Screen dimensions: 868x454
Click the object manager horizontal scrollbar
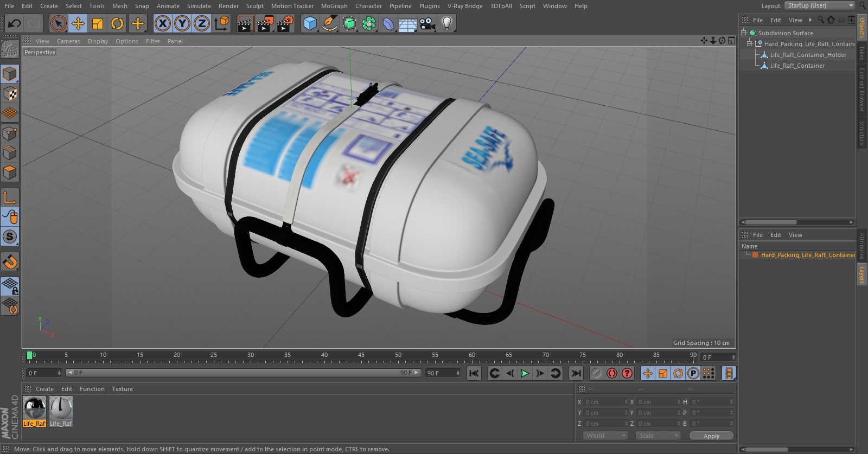coord(770,222)
